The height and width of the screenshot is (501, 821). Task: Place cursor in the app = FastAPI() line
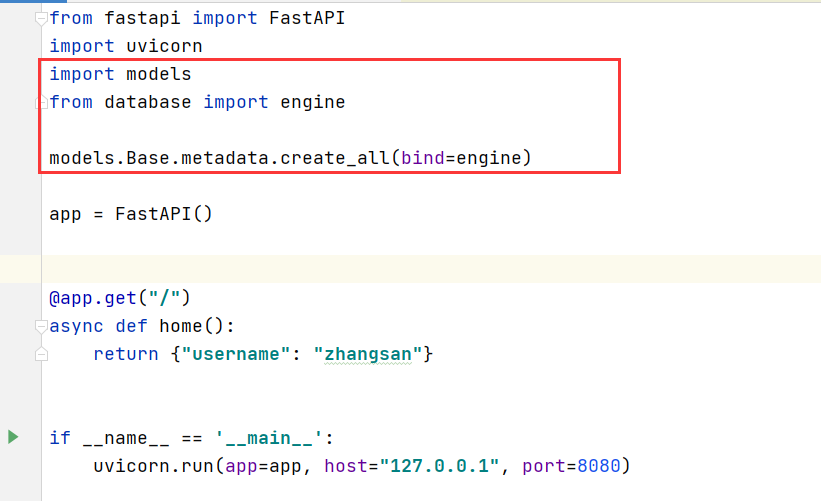tap(131, 214)
